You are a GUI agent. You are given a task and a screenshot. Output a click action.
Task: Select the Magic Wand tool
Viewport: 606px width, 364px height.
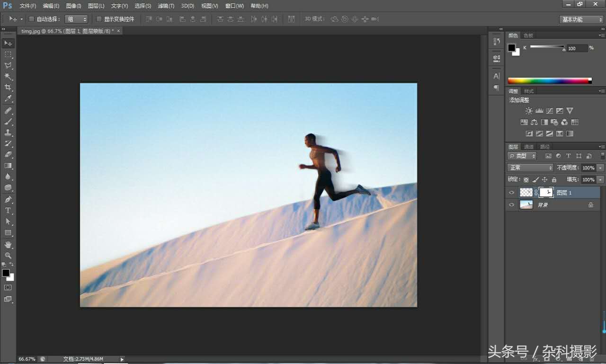point(8,76)
